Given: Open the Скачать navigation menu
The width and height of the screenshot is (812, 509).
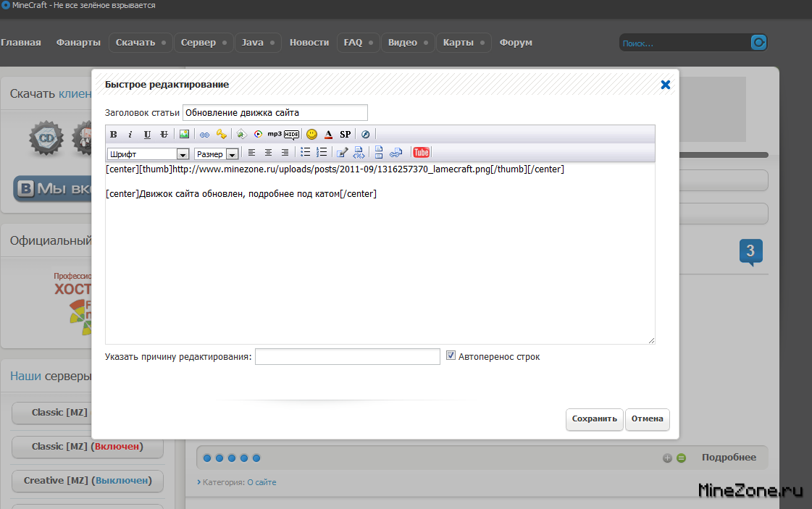Looking at the screenshot, I should (135, 43).
